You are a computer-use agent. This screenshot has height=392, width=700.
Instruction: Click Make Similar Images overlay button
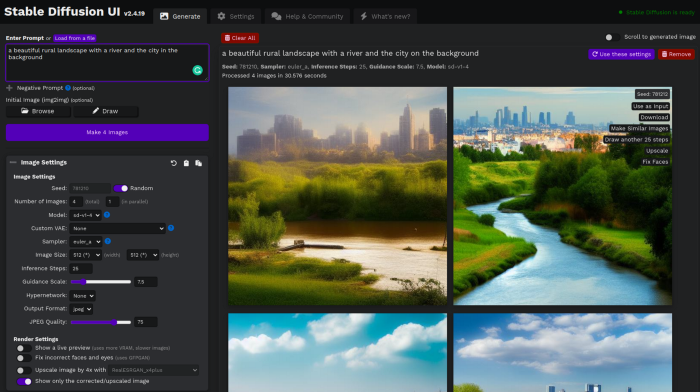click(x=639, y=129)
